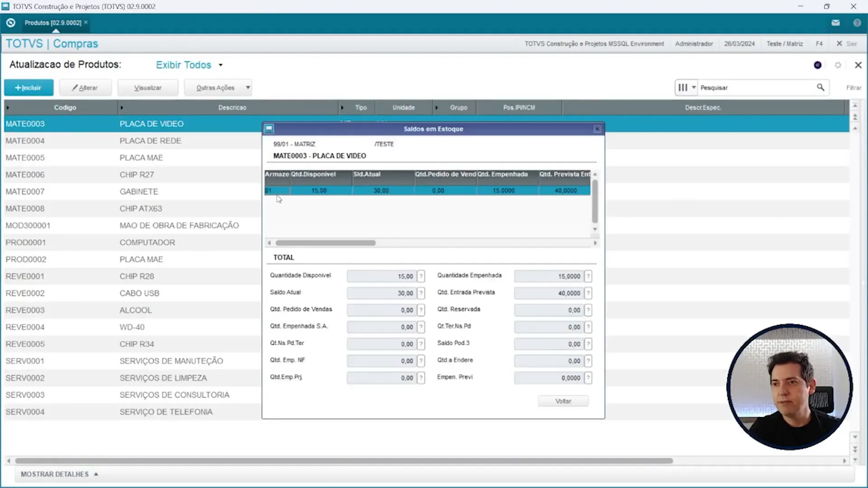Click Teste / Matriz in the header bar
Screen dimensions: 868x488
784,43
